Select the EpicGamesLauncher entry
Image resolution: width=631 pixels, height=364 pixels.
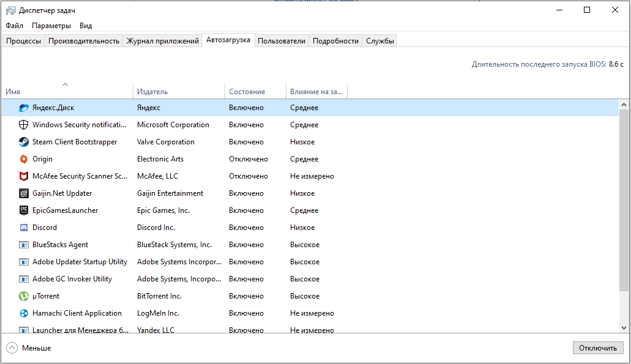(65, 210)
